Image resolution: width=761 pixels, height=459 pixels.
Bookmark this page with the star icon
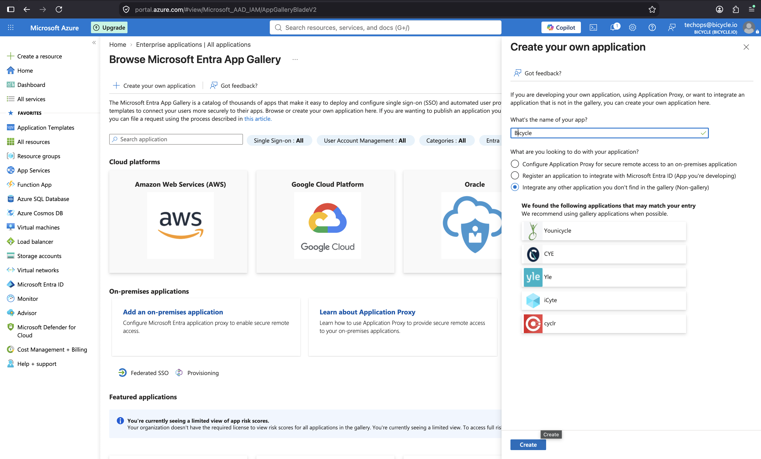coord(652,9)
